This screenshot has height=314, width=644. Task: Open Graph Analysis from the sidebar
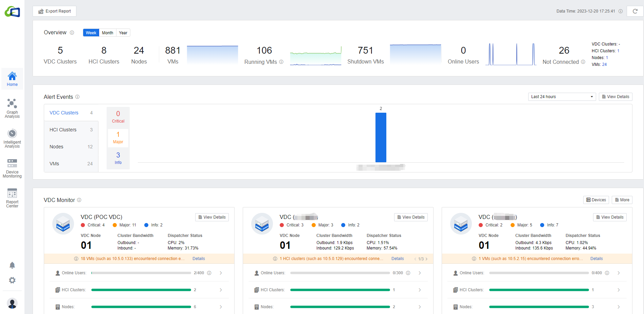[x=12, y=108]
